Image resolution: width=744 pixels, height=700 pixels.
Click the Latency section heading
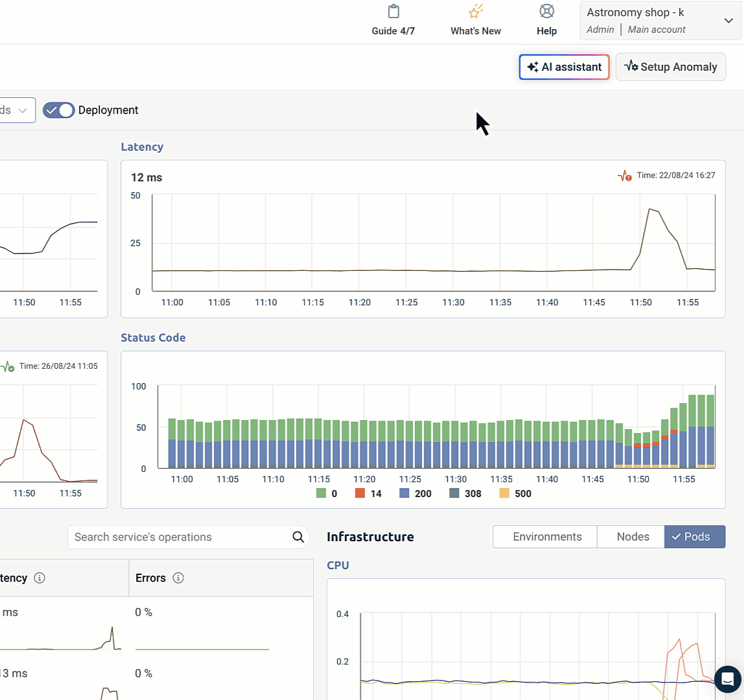pyautogui.click(x=142, y=147)
